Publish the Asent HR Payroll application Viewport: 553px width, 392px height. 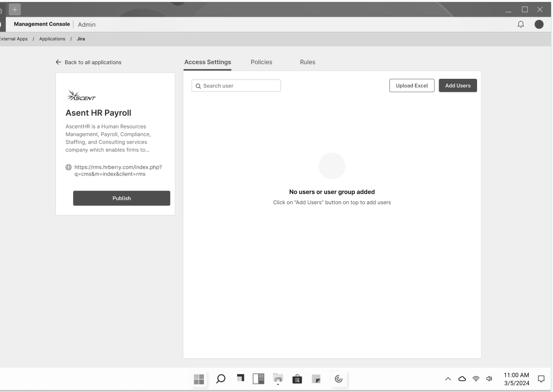(122, 198)
